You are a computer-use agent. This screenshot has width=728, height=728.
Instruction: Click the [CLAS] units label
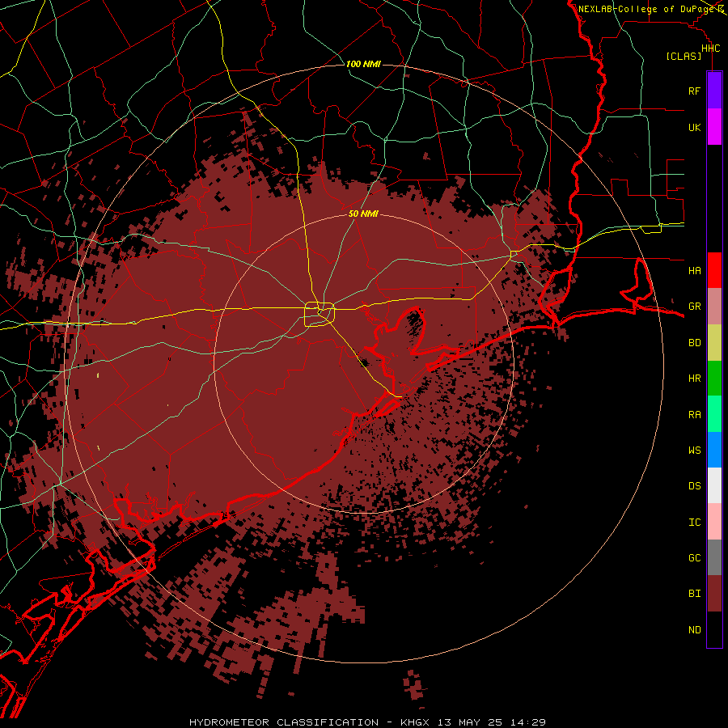[684, 56]
